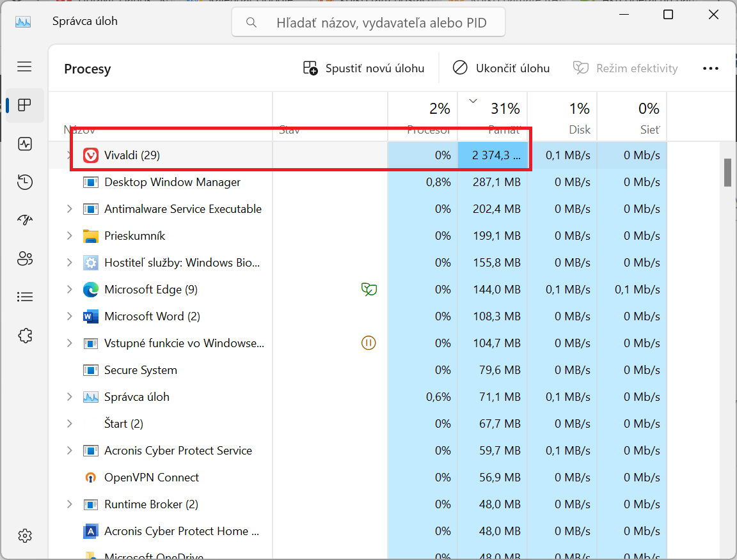Expand the Microsoft Edge (9) process group

70,290
